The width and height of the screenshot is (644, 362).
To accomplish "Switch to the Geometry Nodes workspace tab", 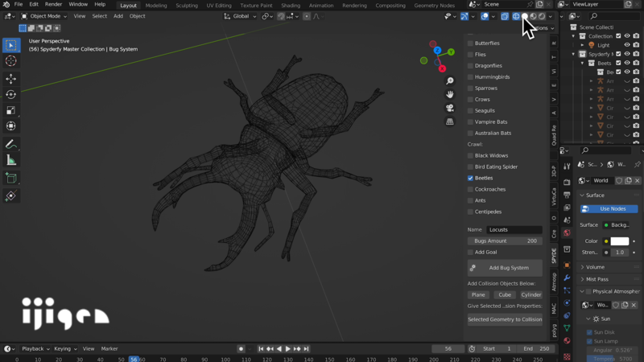I will [x=434, y=6].
